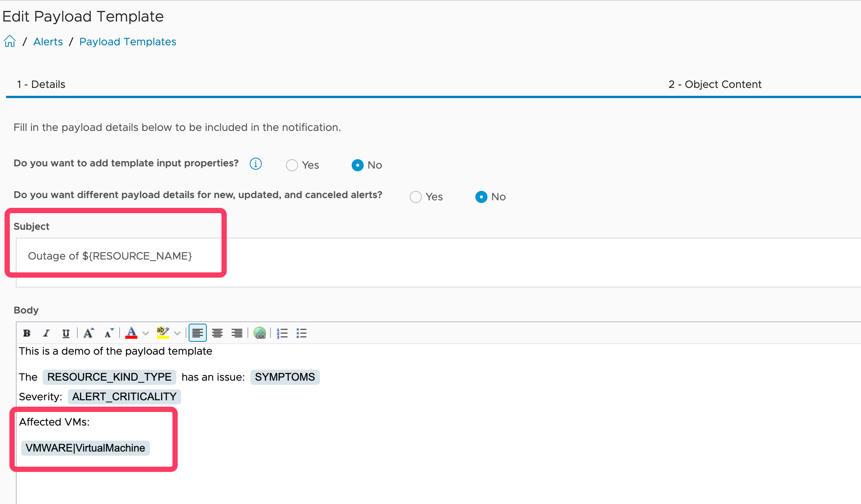Select Yes for adding template input properties
The image size is (861, 504).
click(292, 165)
